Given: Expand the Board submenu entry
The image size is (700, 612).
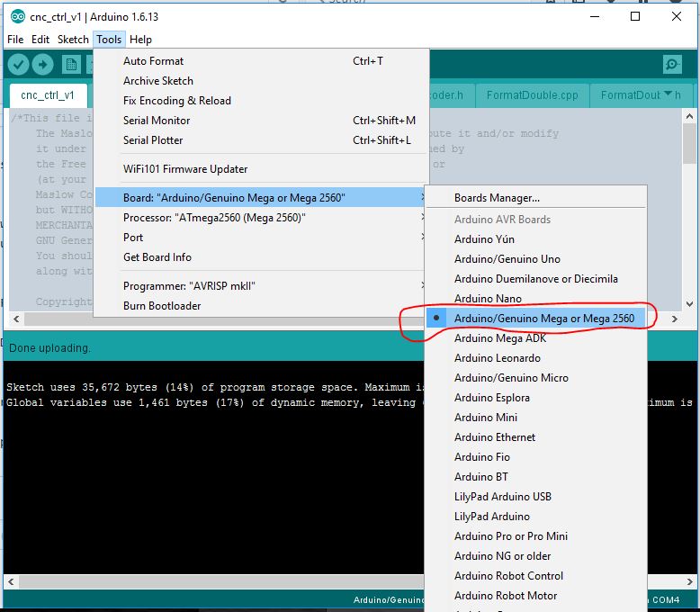Looking at the screenshot, I should pyautogui.click(x=260, y=197).
